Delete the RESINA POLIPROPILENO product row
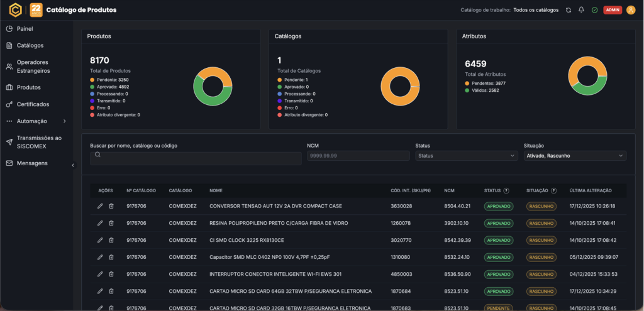The height and width of the screenshot is (311, 644). (x=111, y=223)
